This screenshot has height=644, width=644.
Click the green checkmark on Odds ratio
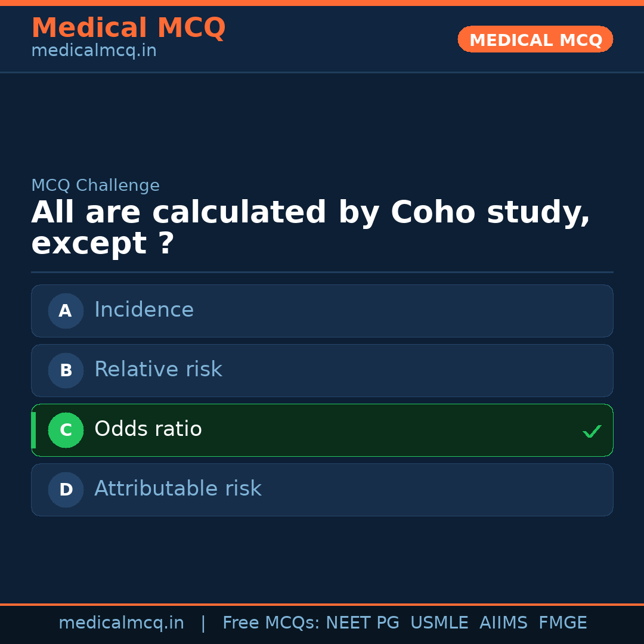click(592, 431)
